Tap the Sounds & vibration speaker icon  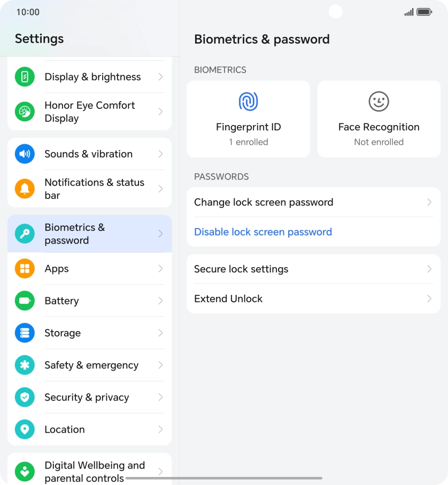(25, 154)
